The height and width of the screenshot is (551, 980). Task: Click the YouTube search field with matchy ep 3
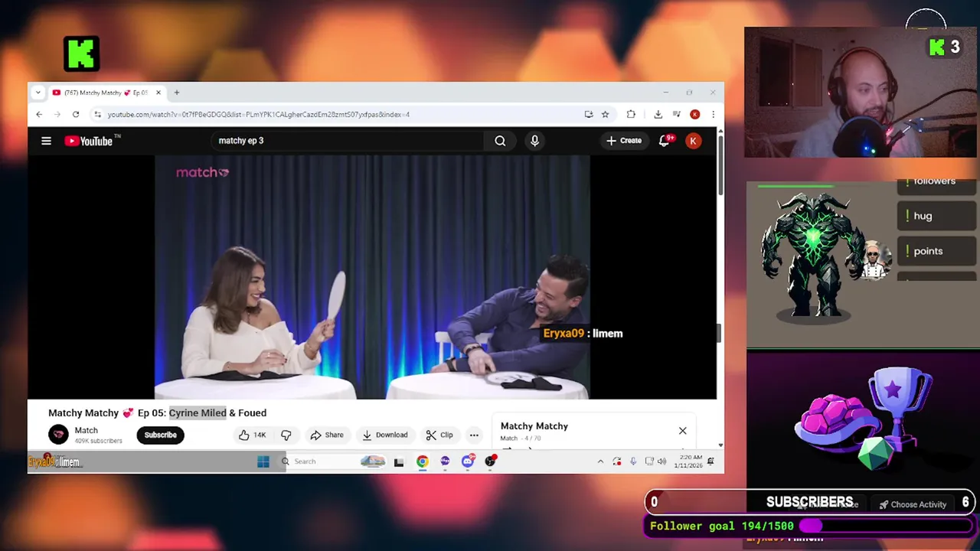pyautogui.click(x=348, y=141)
